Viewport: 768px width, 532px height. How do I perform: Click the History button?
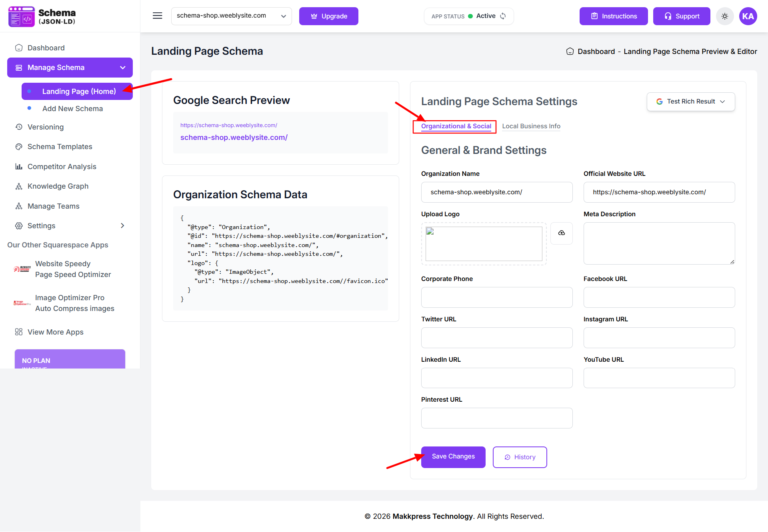point(519,457)
